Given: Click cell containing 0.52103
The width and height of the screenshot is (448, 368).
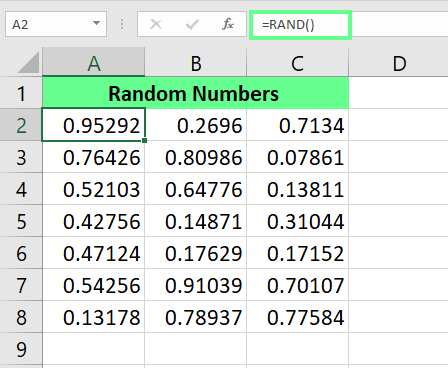Looking at the screenshot, I should coord(94,189).
